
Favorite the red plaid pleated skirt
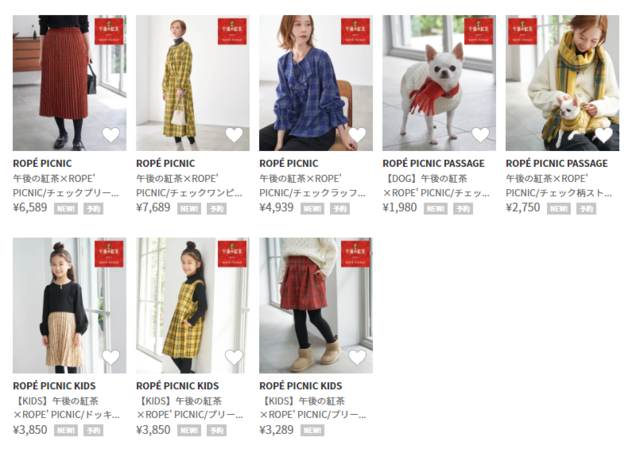[111, 135]
